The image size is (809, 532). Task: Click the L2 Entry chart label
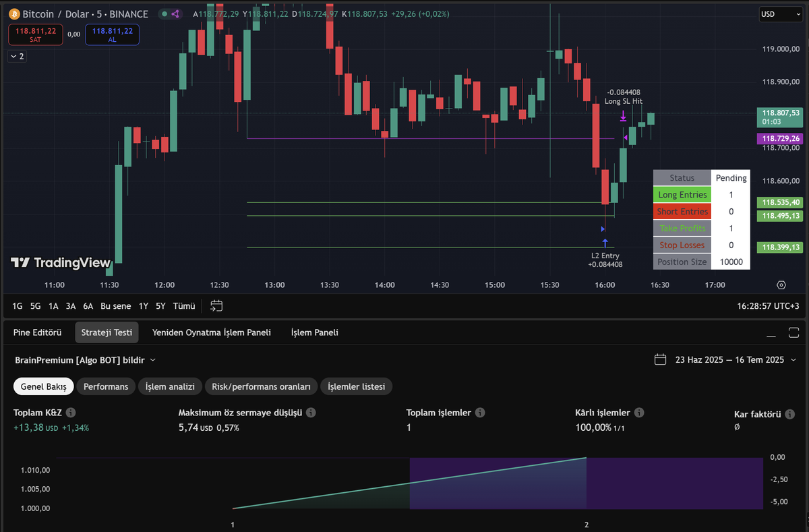[605, 256]
